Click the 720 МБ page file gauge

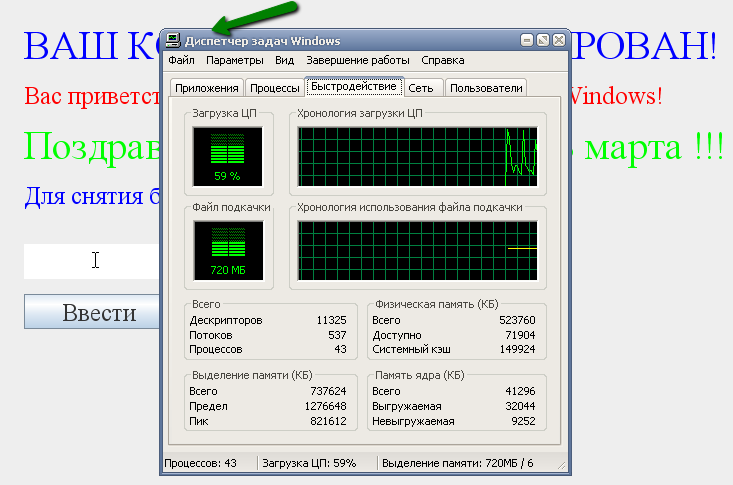coord(228,251)
